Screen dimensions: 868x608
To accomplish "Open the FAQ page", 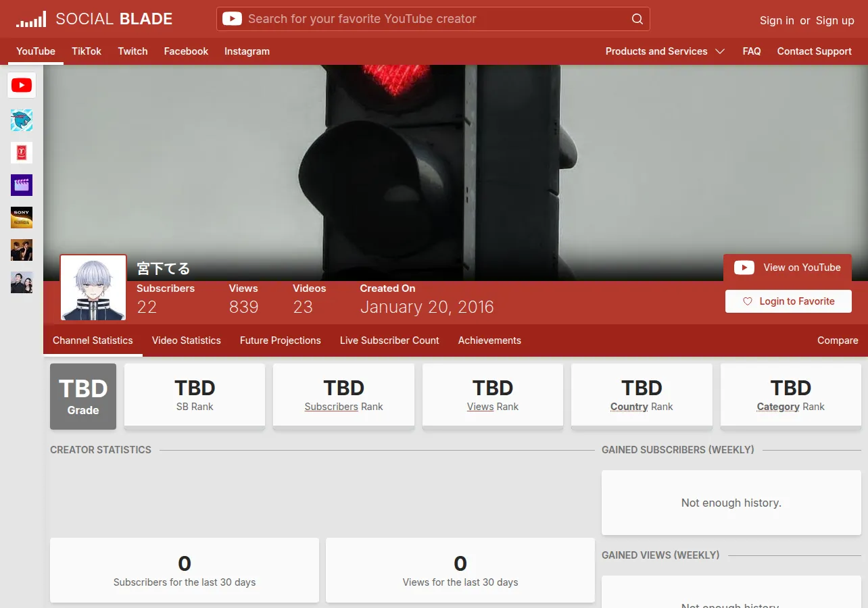I will tap(752, 51).
